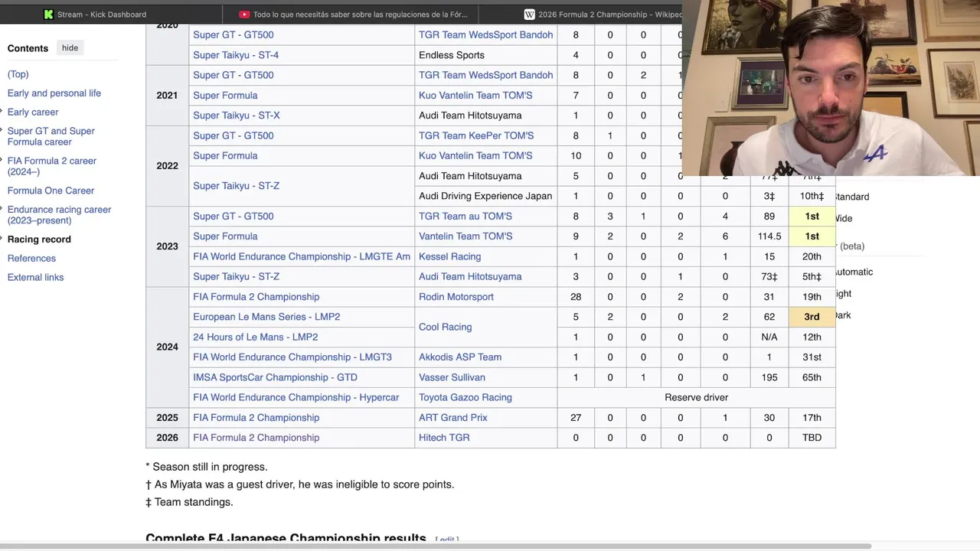This screenshot has height=551, width=980.
Task: Open Super Taikyu - ST-X link
Action: click(237, 116)
